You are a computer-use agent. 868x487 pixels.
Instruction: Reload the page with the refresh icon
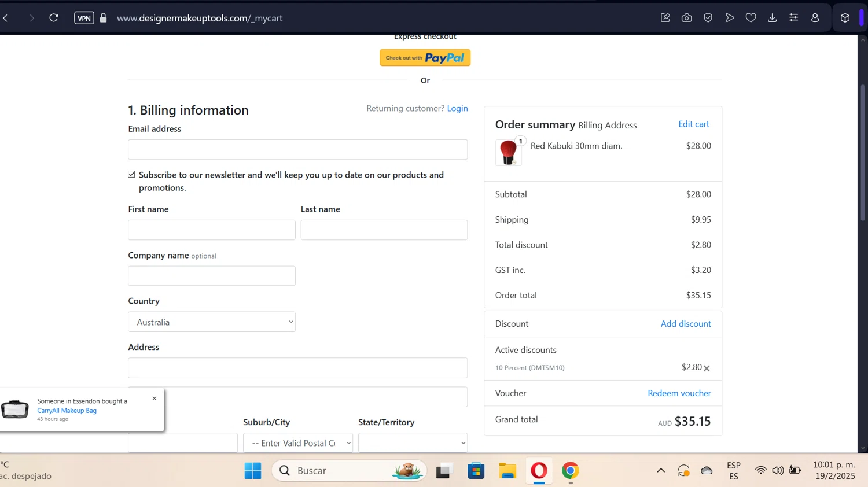pos(54,18)
